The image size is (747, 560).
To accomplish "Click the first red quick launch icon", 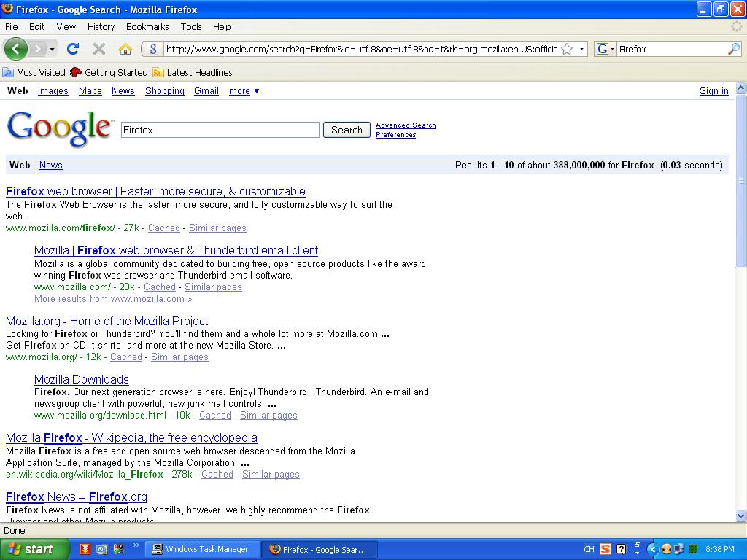I will click(x=85, y=549).
